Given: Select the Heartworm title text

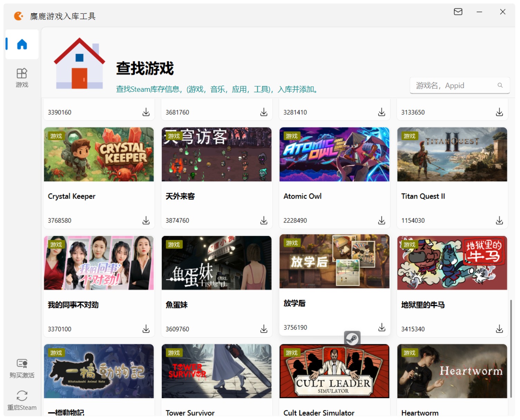Looking at the screenshot, I should [x=420, y=413].
